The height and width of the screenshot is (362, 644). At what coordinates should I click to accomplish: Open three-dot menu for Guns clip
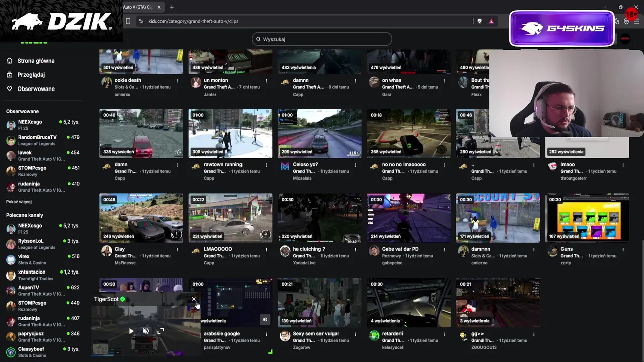pos(623,249)
